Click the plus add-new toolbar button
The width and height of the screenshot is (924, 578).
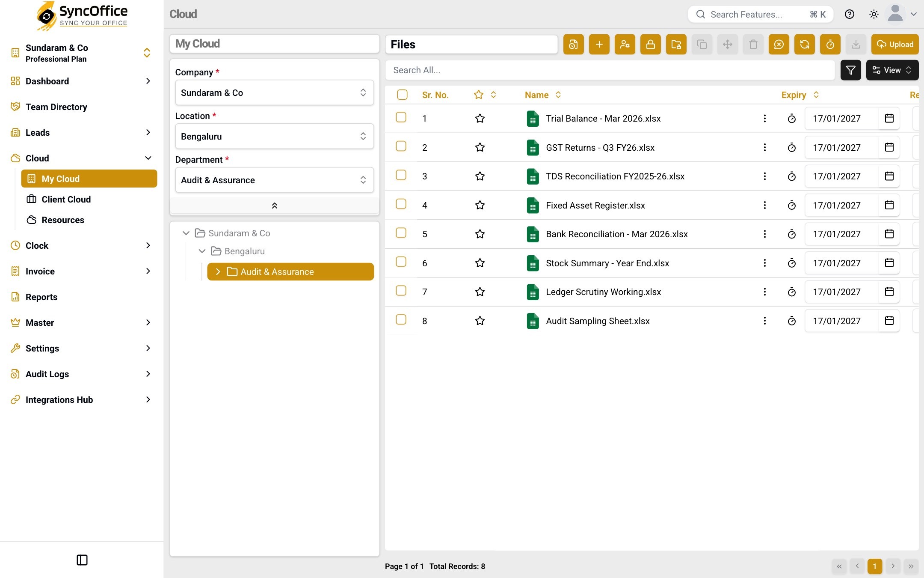[599, 45]
